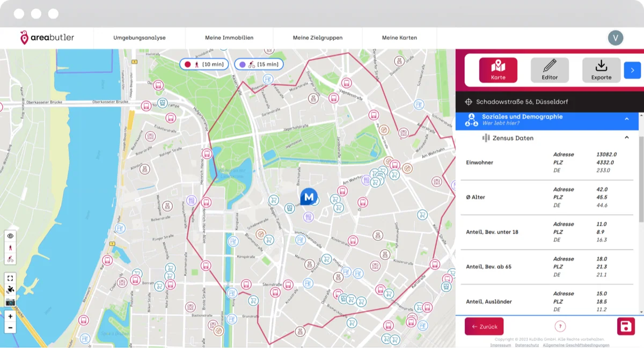
Task: Open the Impressum link
Action: (x=501, y=345)
